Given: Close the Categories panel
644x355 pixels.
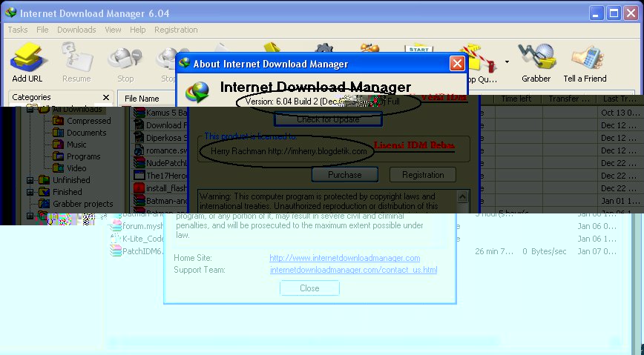Looking at the screenshot, I should click(x=106, y=97).
